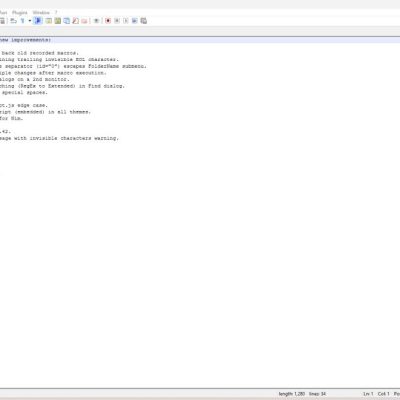Toggle the highlighted Show Indent Guide icon
The image size is (400, 400).
pos(38,21)
